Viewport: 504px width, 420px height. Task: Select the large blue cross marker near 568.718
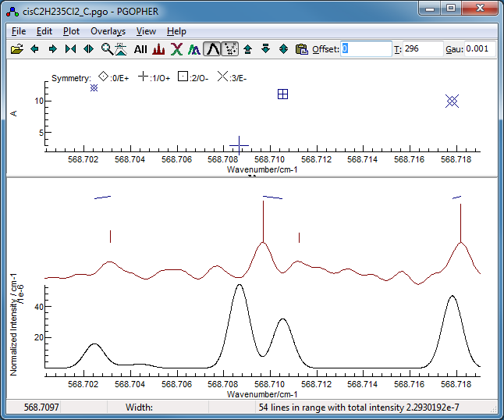click(452, 101)
